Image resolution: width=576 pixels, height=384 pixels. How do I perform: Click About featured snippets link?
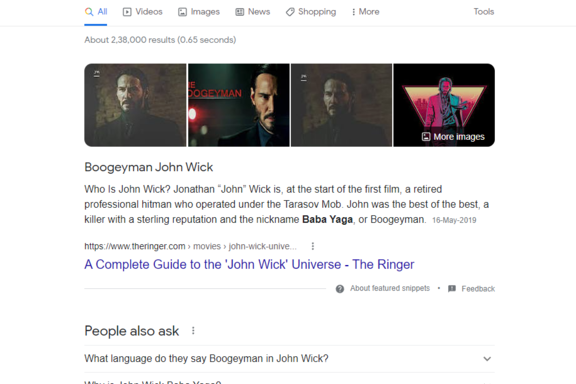390,288
